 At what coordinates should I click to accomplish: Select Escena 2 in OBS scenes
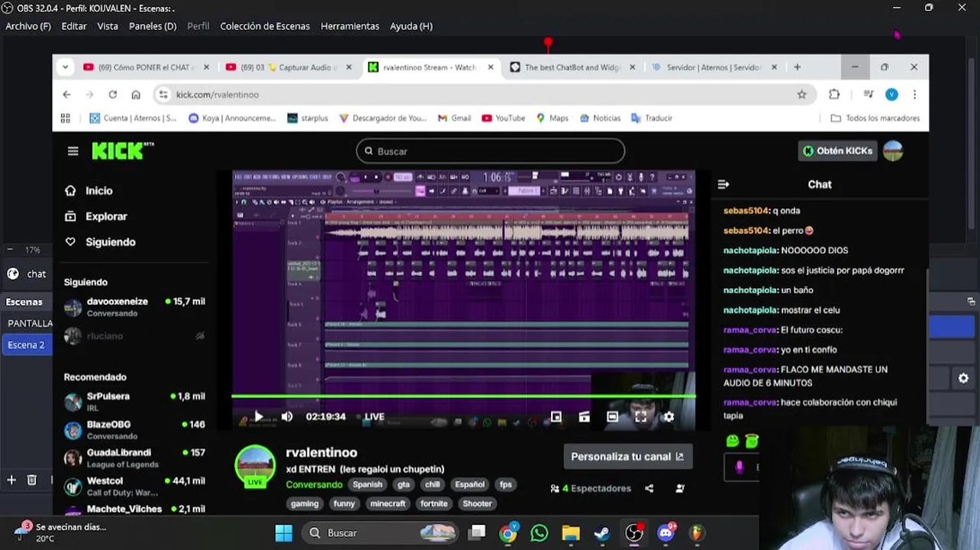(x=26, y=345)
